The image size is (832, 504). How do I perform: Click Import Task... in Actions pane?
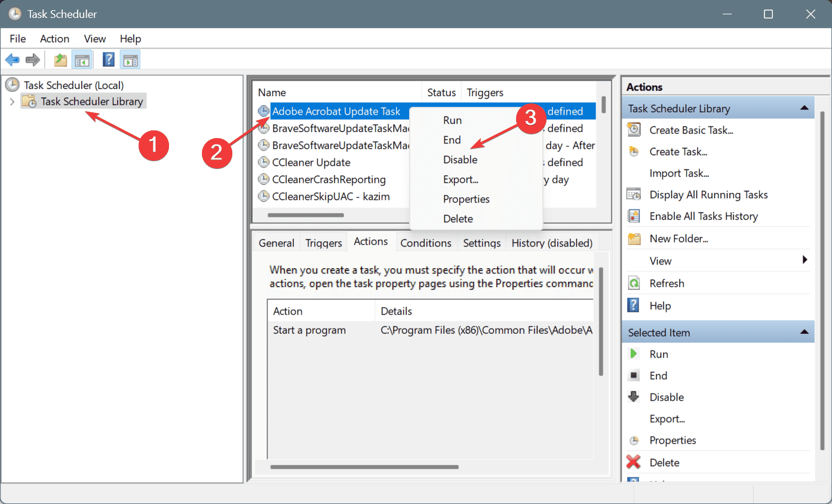coord(679,173)
